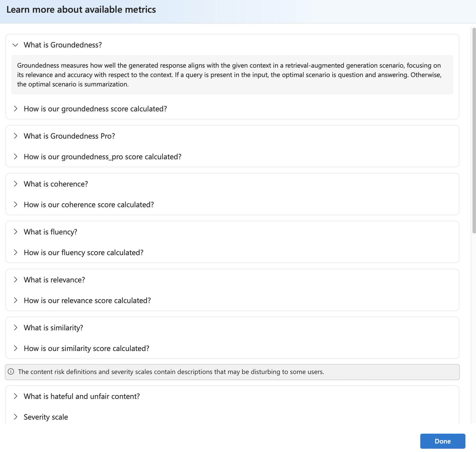The height and width of the screenshot is (452, 476).
Task: Click the Groundedness description text block
Action: coord(229,75)
